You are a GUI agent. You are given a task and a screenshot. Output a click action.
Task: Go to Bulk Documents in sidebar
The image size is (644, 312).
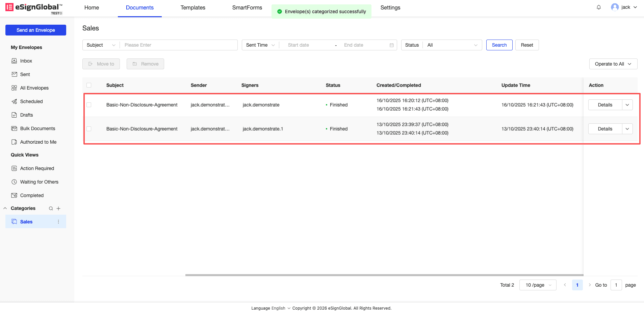pyautogui.click(x=37, y=128)
